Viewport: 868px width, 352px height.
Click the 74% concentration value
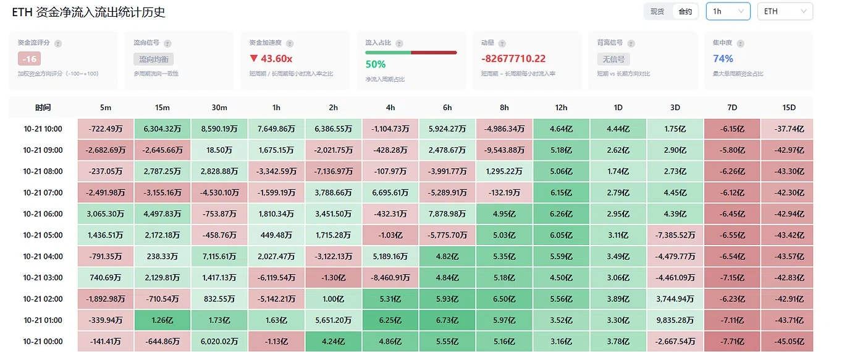tap(723, 59)
